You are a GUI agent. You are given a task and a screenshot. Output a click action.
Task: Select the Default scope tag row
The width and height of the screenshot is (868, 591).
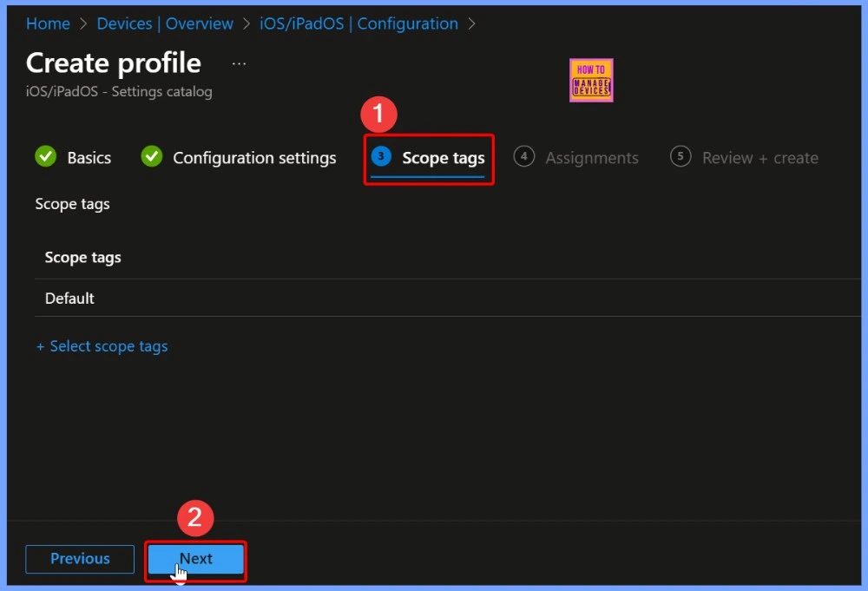69,298
